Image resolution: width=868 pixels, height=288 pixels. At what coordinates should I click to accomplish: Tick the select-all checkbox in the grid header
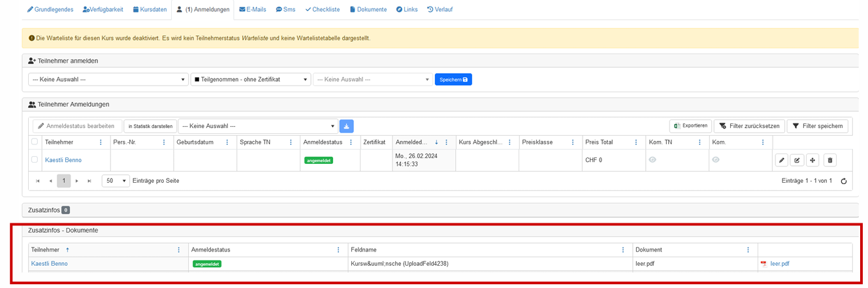(35, 142)
